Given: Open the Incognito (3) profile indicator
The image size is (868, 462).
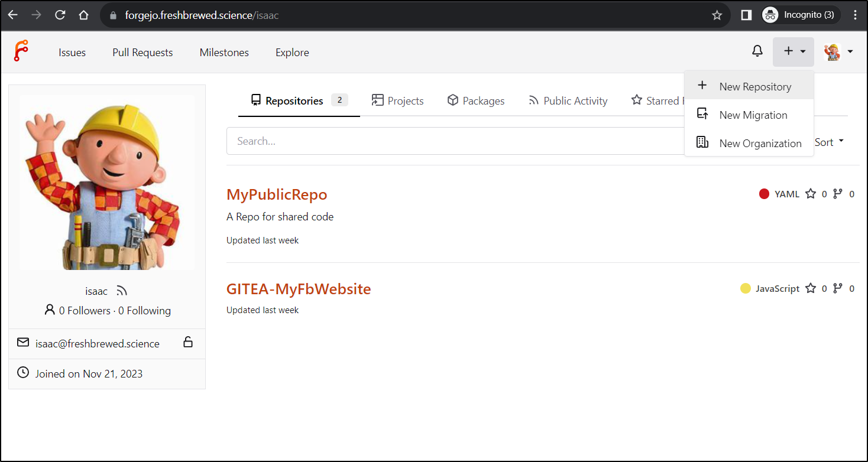Looking at the screenshot, I should [801, 15].
